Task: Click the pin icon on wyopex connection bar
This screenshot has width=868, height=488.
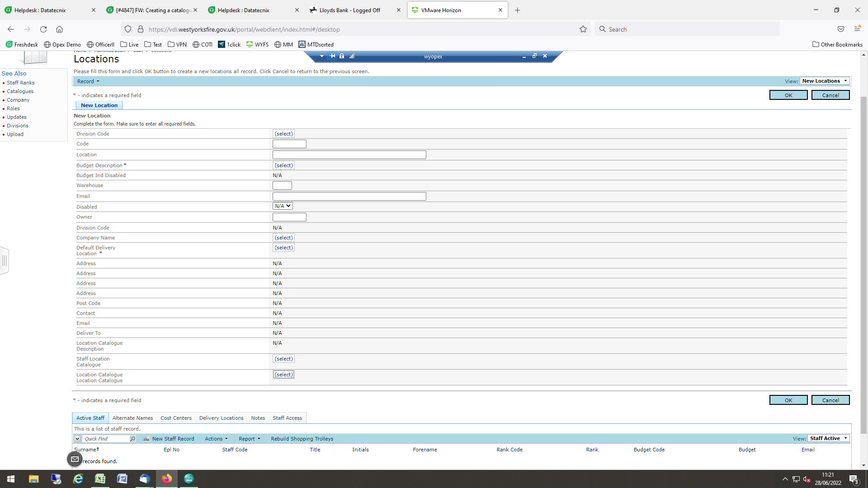Action: point(333,56)
